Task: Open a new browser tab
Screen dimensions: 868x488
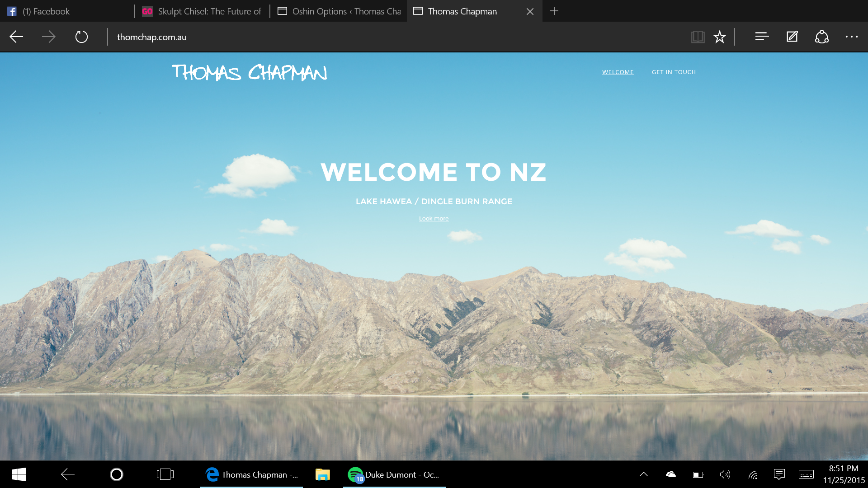Action: [x=554, y=11]
